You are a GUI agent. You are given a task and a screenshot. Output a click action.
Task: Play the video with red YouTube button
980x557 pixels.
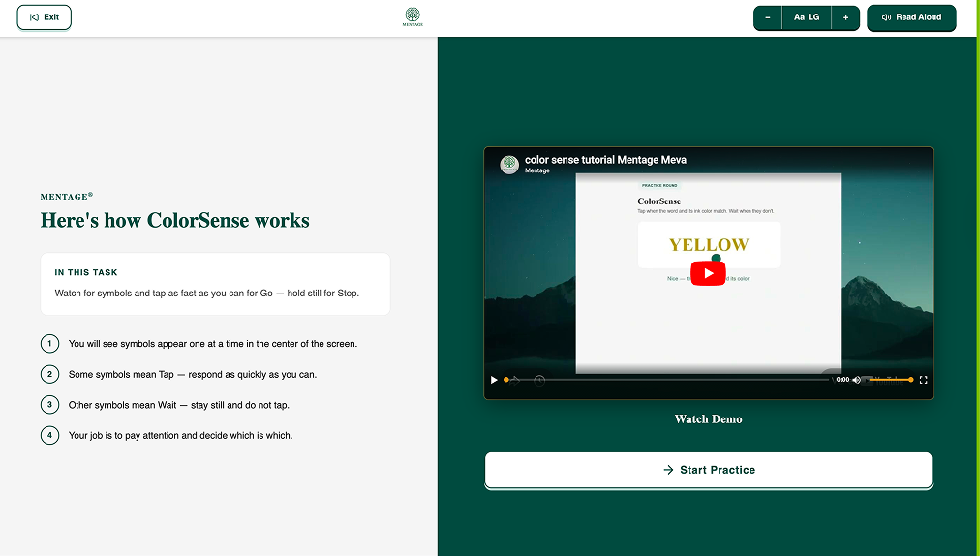click(708, 273)
